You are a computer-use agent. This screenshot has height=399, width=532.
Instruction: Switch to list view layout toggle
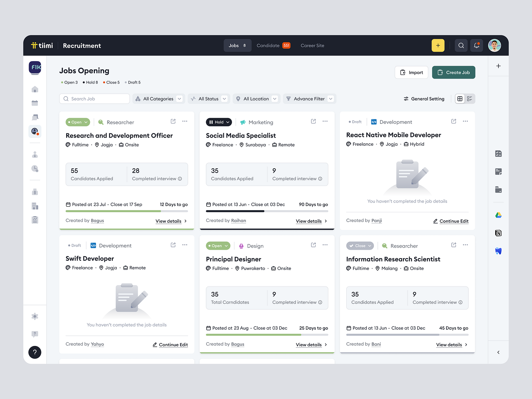[470, 99]
